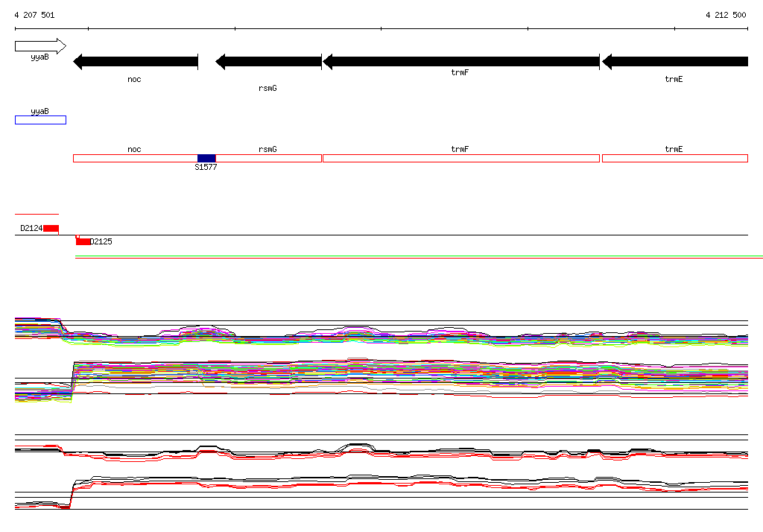Image resolution: width=763 pixels, height=532 pixels.
Task: Click the rsmG label under black arrow
Action: click(267, 88)
